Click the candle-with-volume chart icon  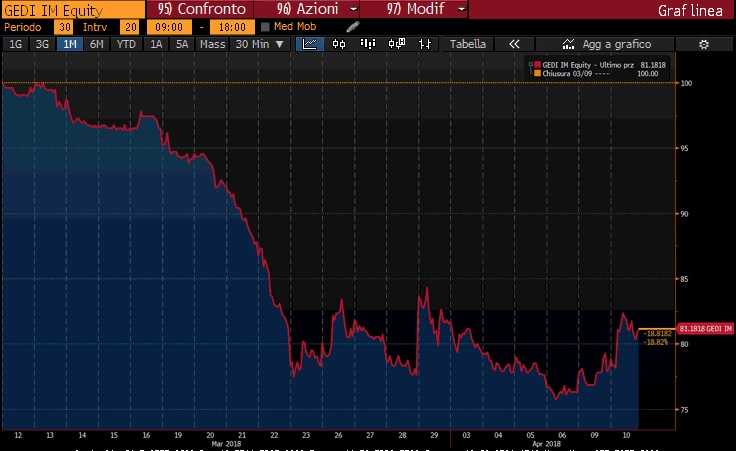[397, 44]
